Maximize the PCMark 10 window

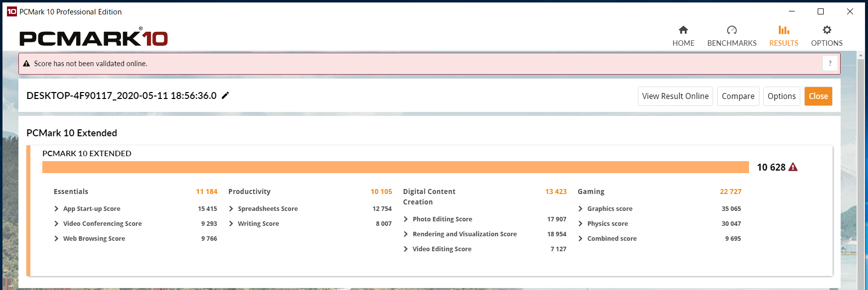point(821,11)
